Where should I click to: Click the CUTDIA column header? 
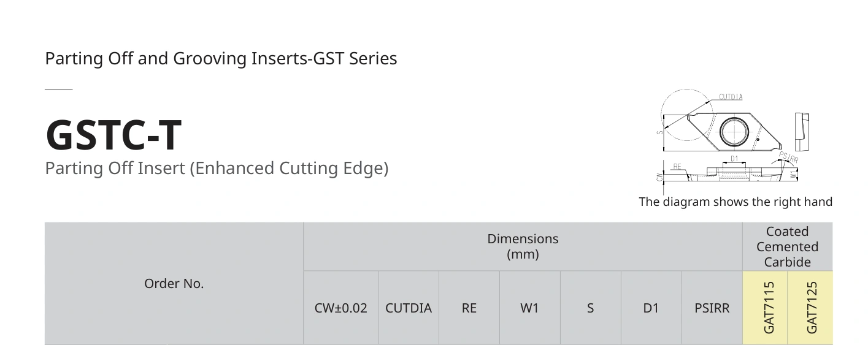point(409,308)
